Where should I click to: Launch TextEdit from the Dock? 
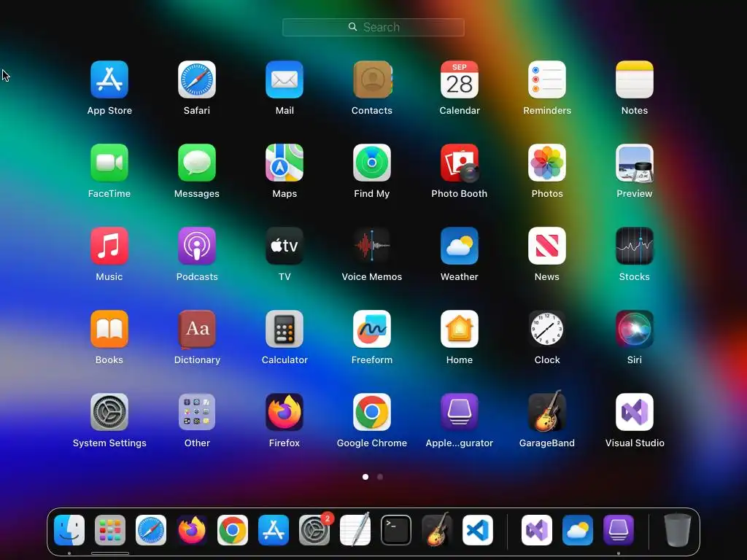[355, 529]
